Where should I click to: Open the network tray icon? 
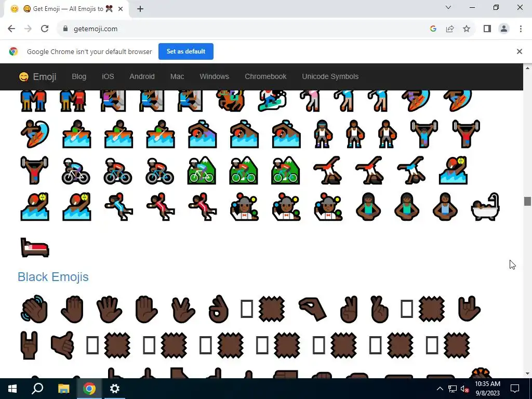coord(453,389)
